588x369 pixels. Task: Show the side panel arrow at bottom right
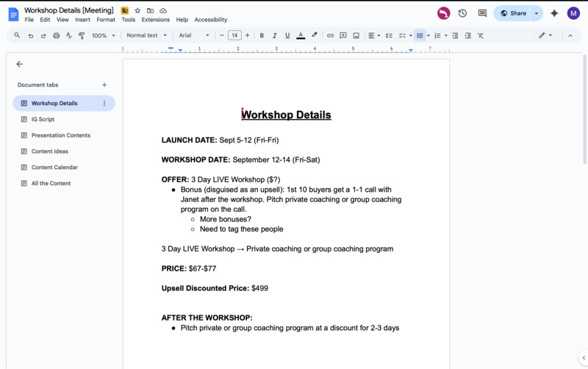(x=584, y=358)
